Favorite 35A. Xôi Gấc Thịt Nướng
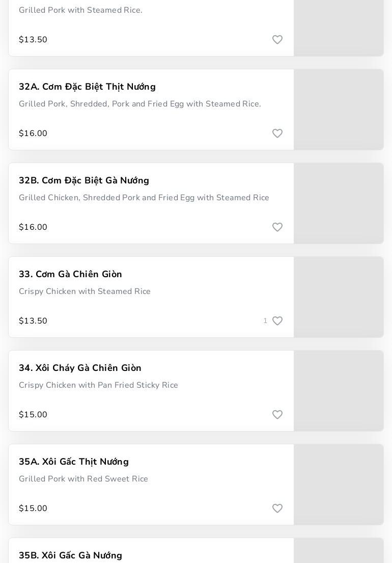This screenshot has width=392, height=563. 277,508
